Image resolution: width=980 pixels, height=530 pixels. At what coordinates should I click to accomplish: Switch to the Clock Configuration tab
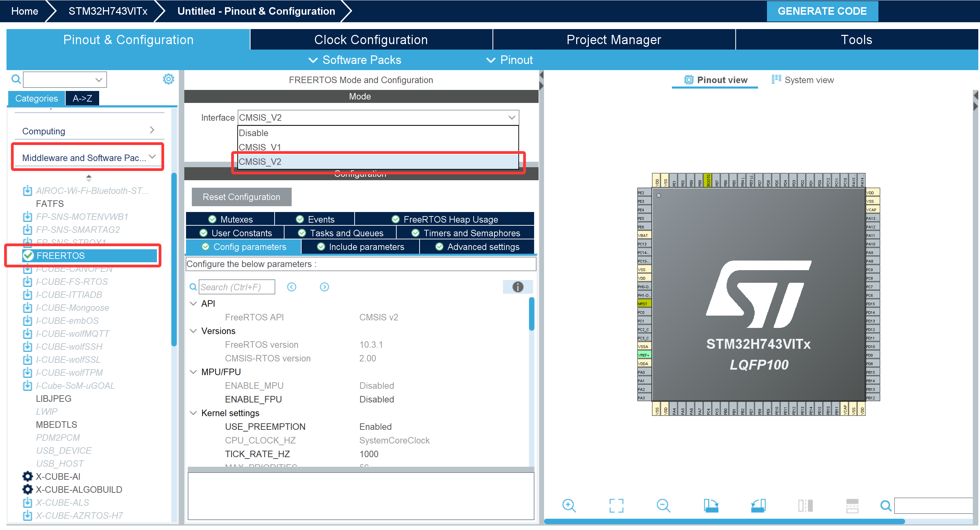pos(371,40)
